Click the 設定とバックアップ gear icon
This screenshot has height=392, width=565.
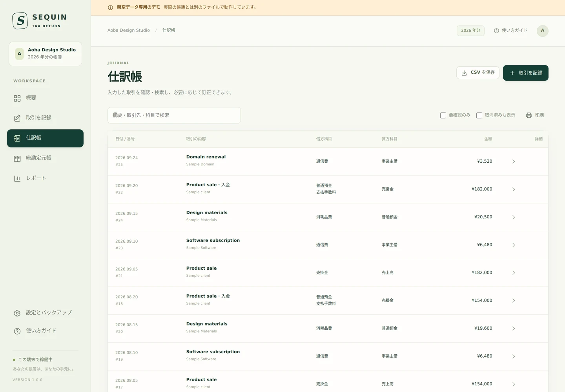pyautogui.click(x=17, y=313)
